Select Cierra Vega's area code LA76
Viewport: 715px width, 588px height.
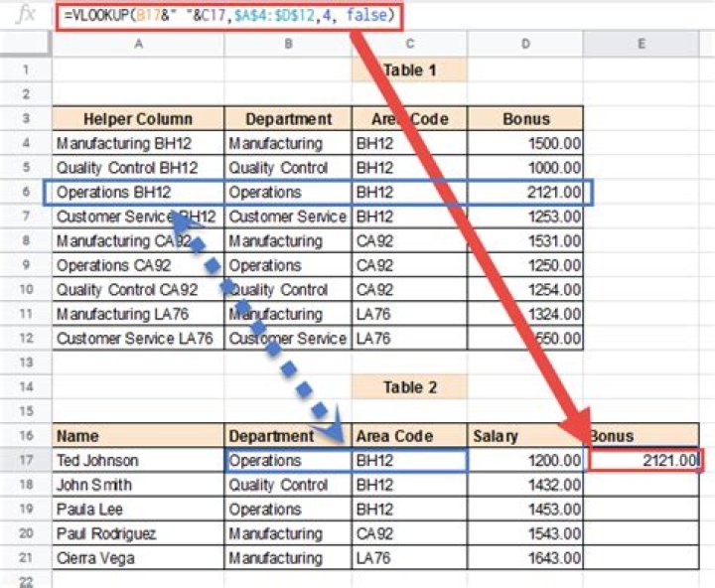click(x=409, y=557)
